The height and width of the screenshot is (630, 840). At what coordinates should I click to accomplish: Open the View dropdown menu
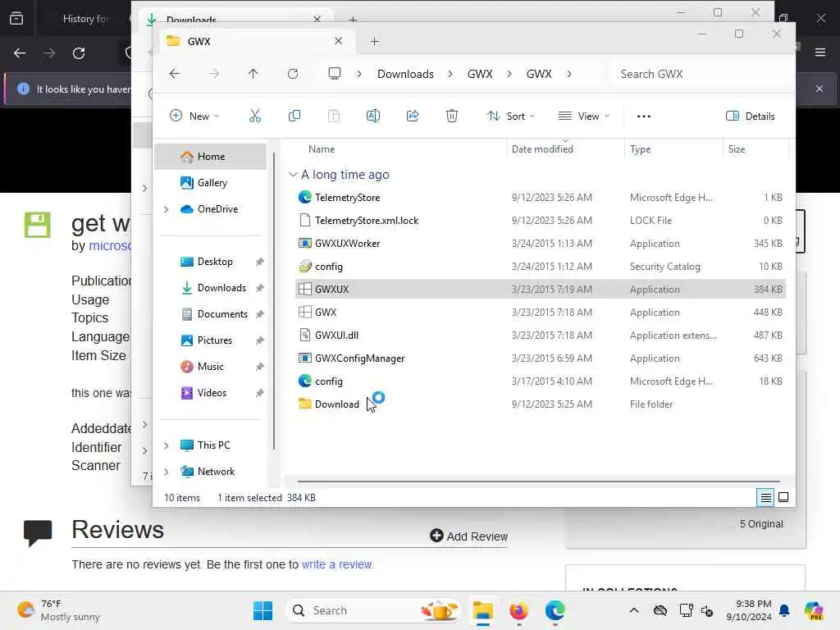583,116
